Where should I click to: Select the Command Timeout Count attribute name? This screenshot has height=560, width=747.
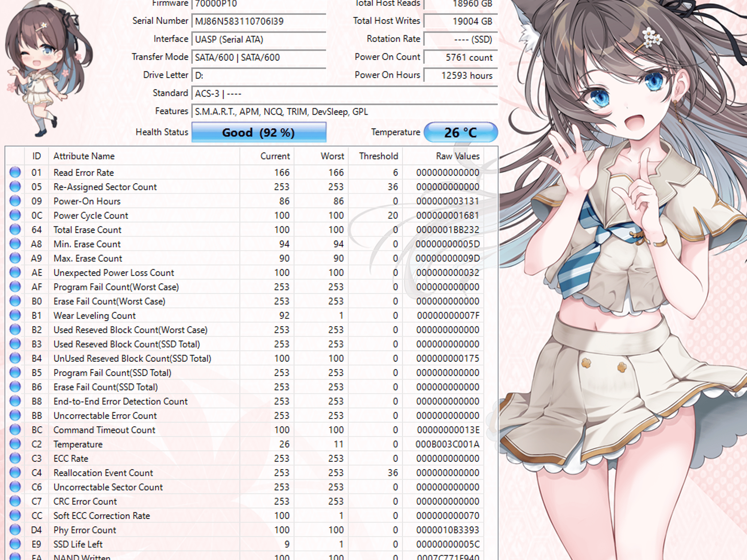pyautogui.click(x=104, y=430)
